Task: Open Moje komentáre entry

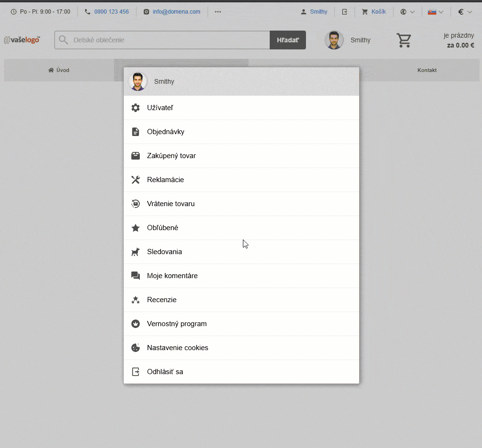Action: (241, 276)
